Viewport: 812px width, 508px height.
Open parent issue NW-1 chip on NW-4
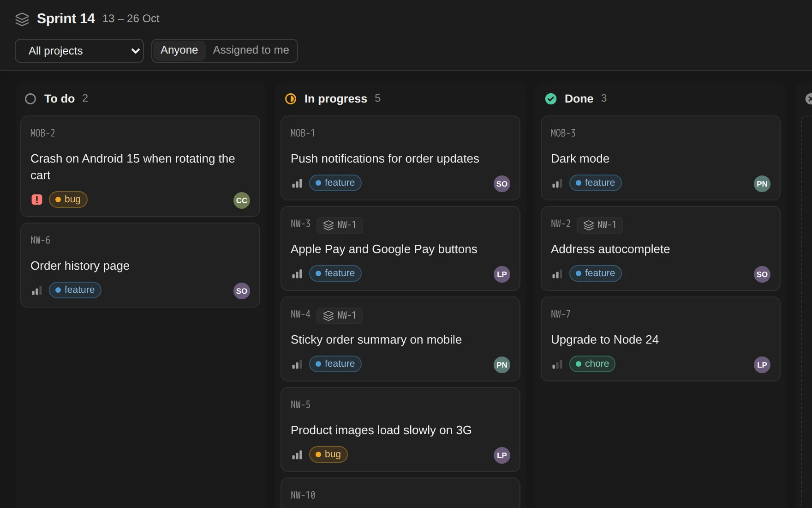(x=340, y=315)
